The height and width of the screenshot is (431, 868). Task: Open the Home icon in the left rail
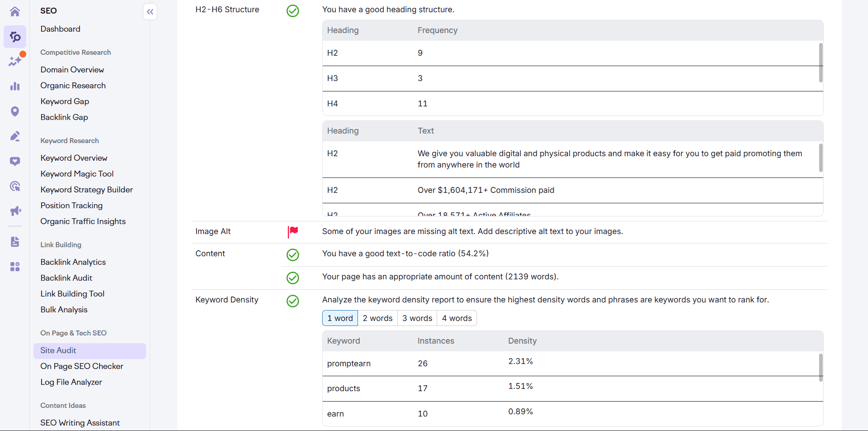15,11
